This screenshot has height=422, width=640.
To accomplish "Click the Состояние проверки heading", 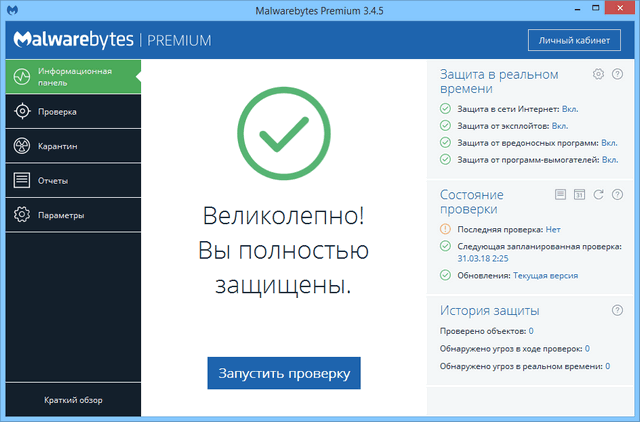I will pos(471,202).
